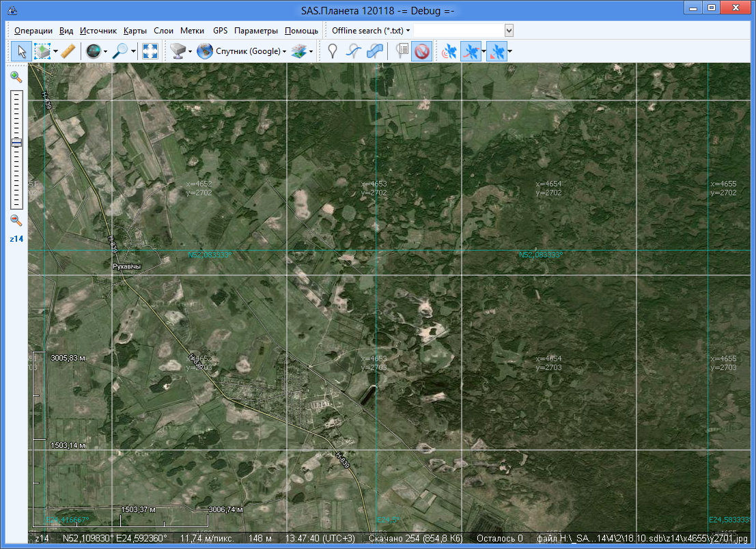Add a new placemark pin
This screenshot has width=756, height=549.
click(332, 51)
